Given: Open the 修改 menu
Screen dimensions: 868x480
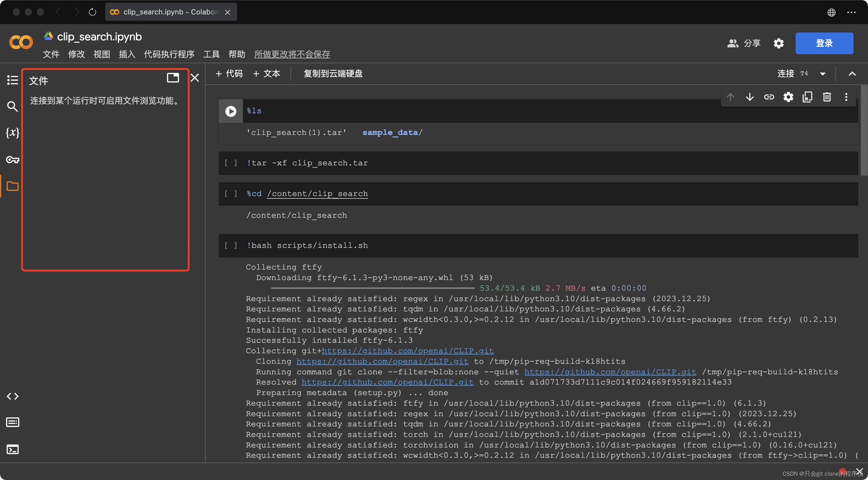Looking at the screenshot, I should pyautogui.click(x=77, y=54).
